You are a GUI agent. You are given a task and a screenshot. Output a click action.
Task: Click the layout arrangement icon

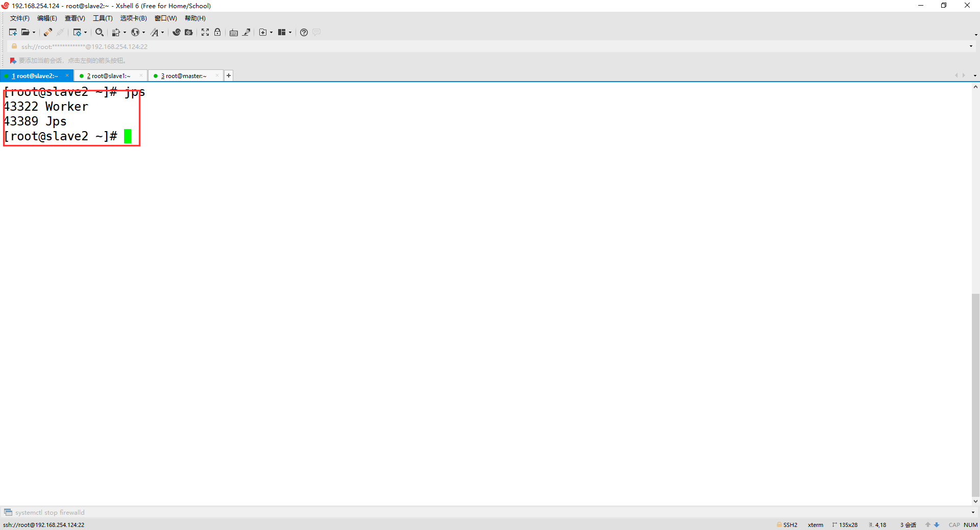[x=282, y=32]
